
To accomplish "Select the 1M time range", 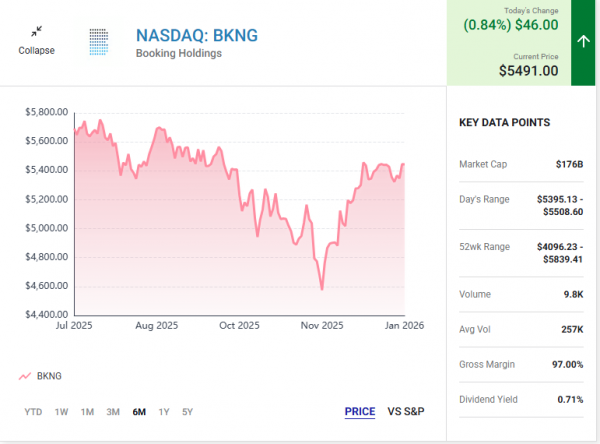I will [x=87, y=411].
